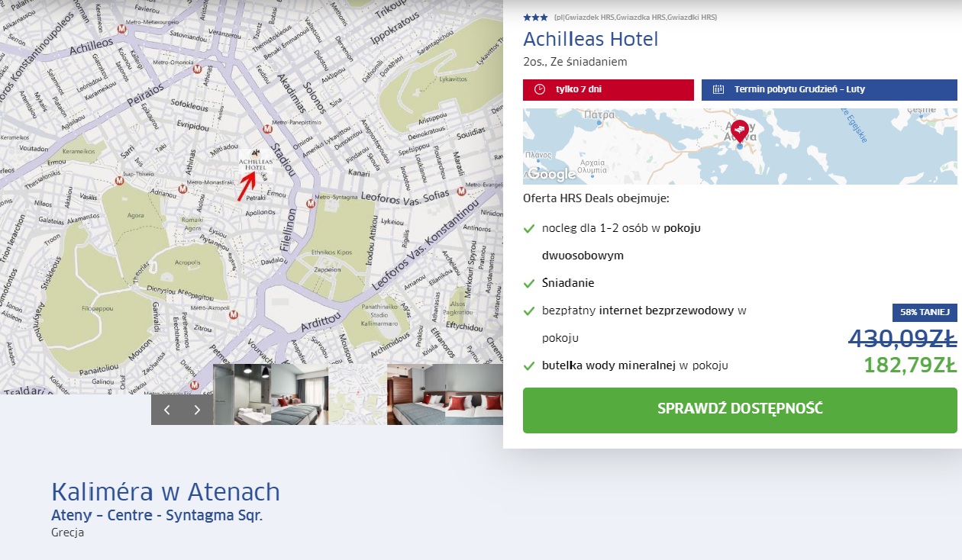Open the street map thumbnail in gallery
Screen dimensions: 962x560
pos(358,394)
